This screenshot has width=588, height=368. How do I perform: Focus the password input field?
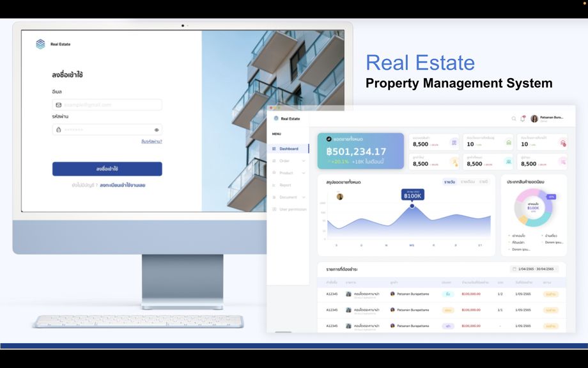(107, 129)
